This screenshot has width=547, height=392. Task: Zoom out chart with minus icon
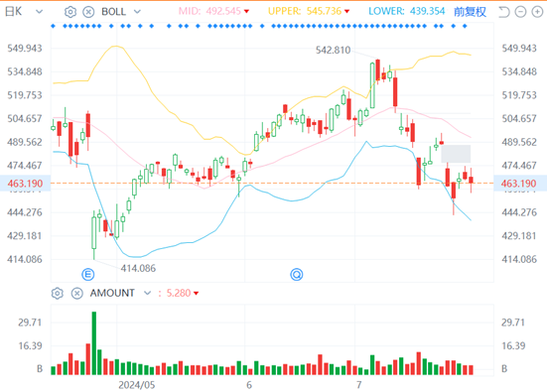pyautogui.click(x=520, y=12)
